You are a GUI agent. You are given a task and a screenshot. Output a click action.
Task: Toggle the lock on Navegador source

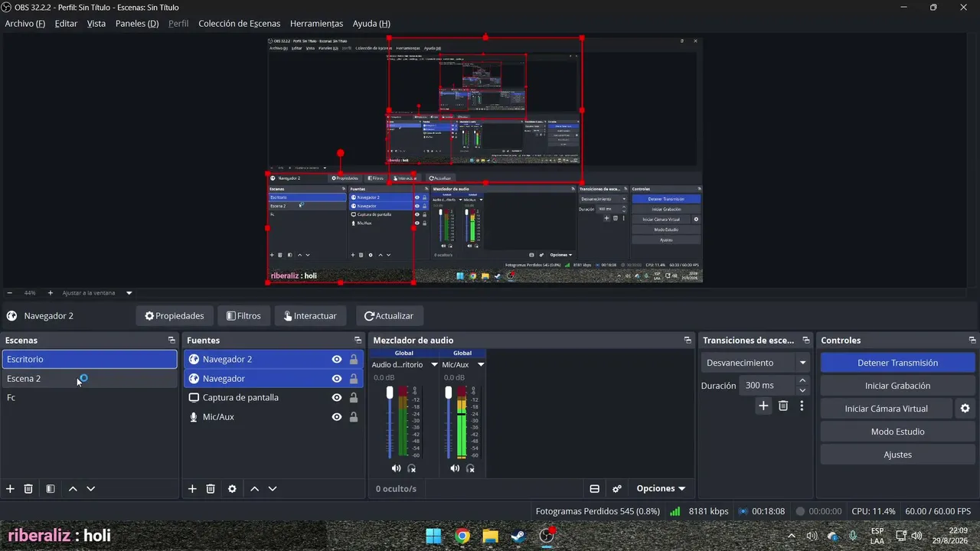click(x=354, y=379)
